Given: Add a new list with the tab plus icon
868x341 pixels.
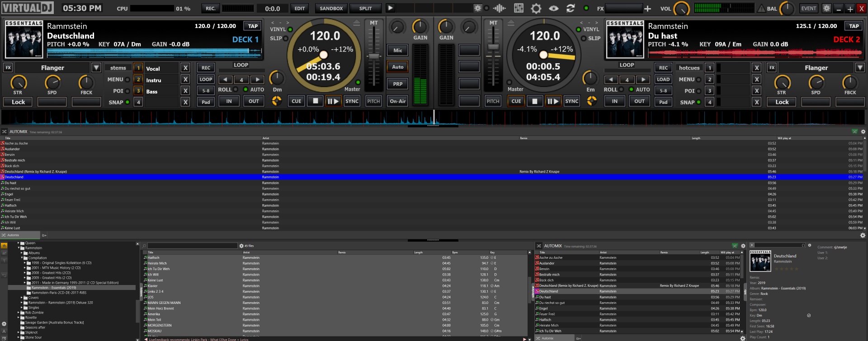Looking at the screenshot, I should [44, 235].
